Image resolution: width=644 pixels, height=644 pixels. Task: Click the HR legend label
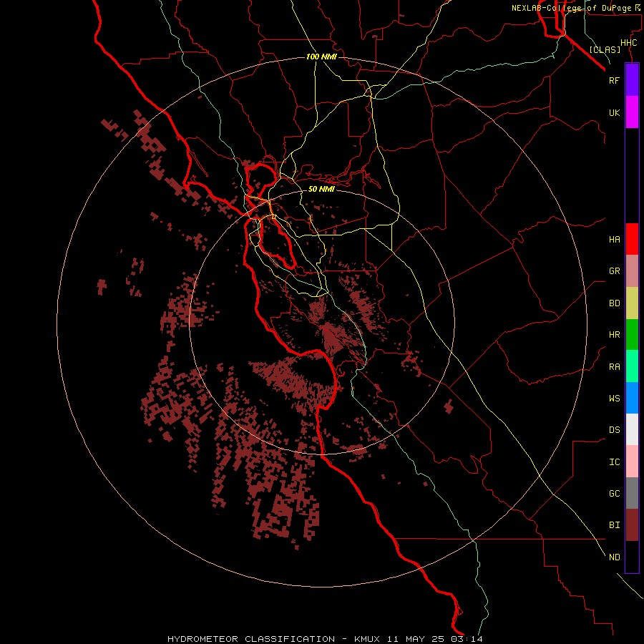pos(614,335)
